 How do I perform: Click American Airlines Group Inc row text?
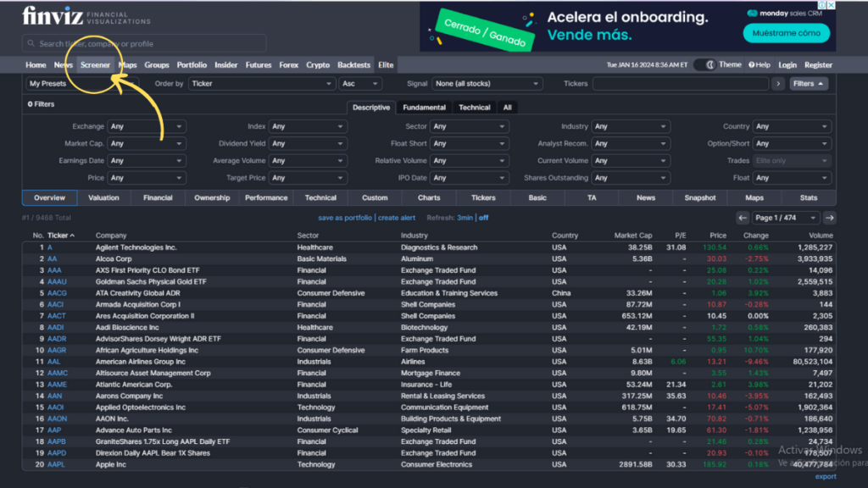point(141,362)
